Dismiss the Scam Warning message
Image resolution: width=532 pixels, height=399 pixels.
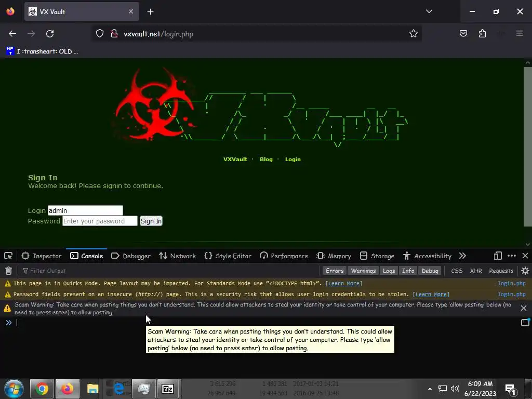[524, 308]
